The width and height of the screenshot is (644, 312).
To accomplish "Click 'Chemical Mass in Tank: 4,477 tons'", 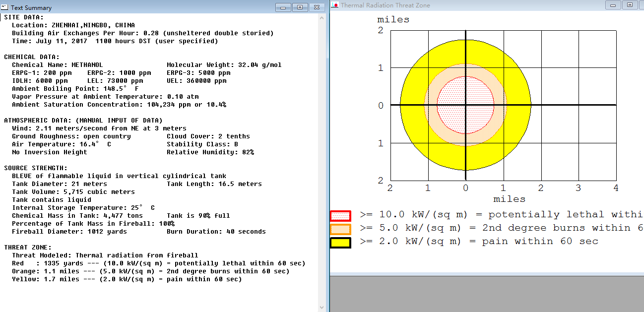I will 77,216.
